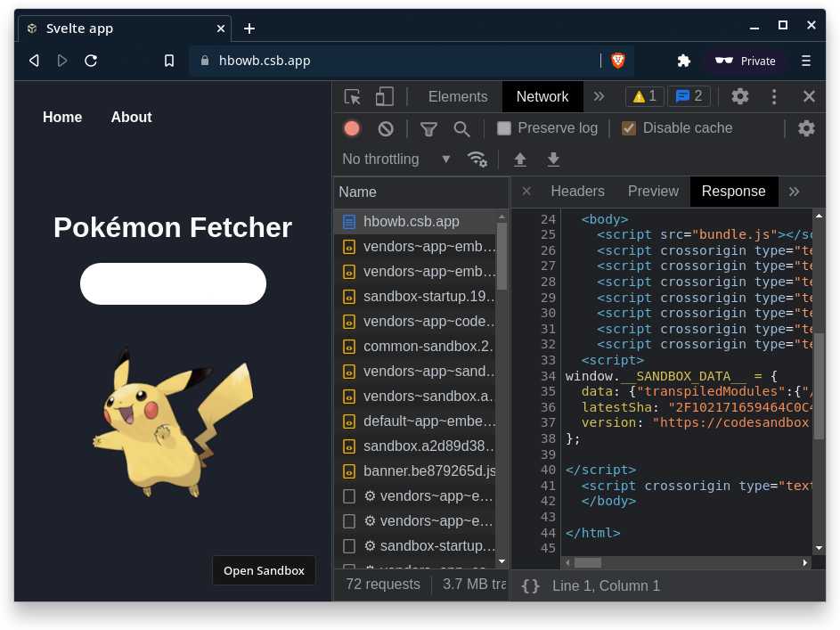Bookmark this page
The width and height of the screenshot is (840, 630).
point(169,61)
